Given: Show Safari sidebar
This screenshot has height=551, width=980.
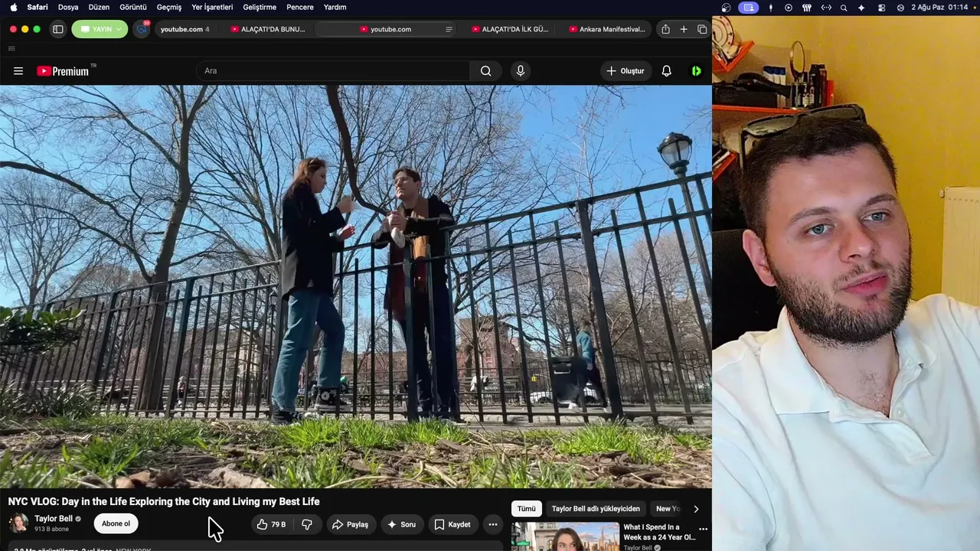Looking at the screenshot, I should [x=57, y=29].
